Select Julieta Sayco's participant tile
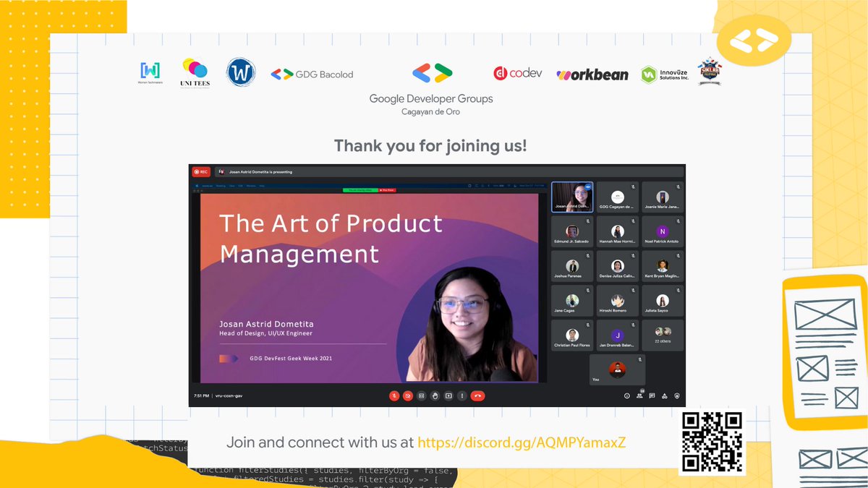This screenshot has height=488, width=868. coord(663,301)
